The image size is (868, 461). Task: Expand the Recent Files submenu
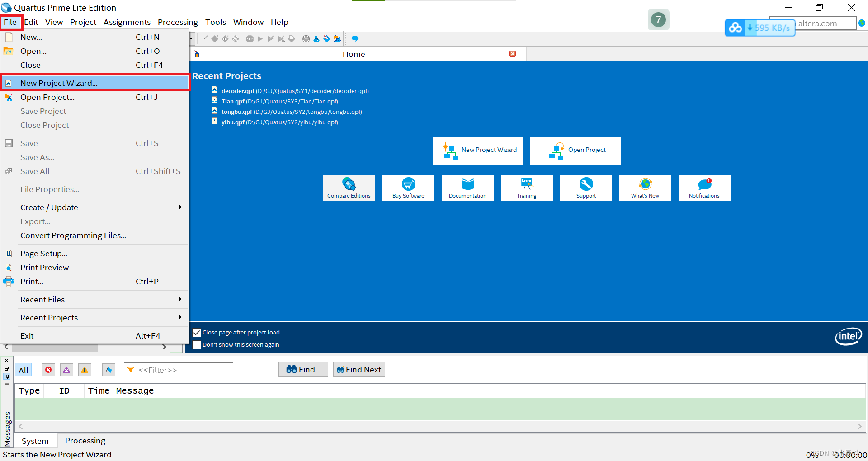[x=94, y=300]
